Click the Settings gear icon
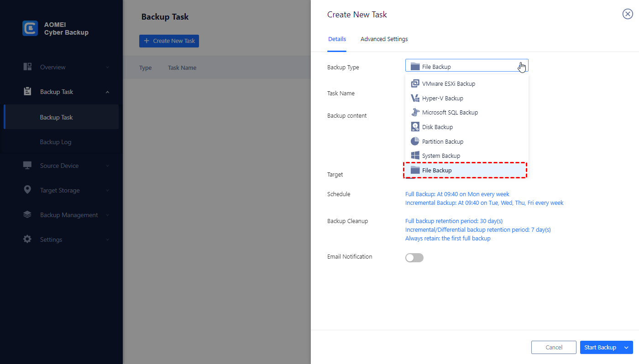639x364 pixels. click(27, 239)
